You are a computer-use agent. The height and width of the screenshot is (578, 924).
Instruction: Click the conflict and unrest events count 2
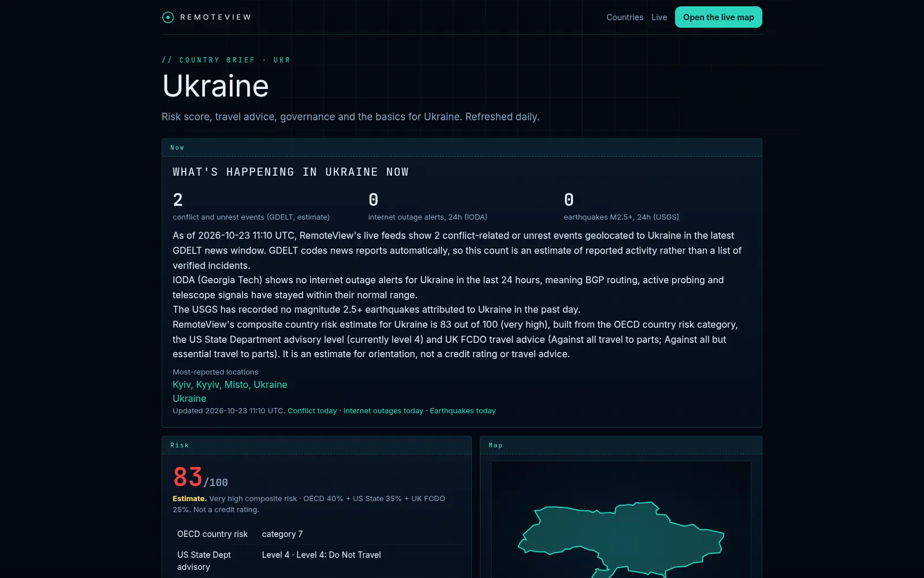pyautogui.click(x=178, y=200)
